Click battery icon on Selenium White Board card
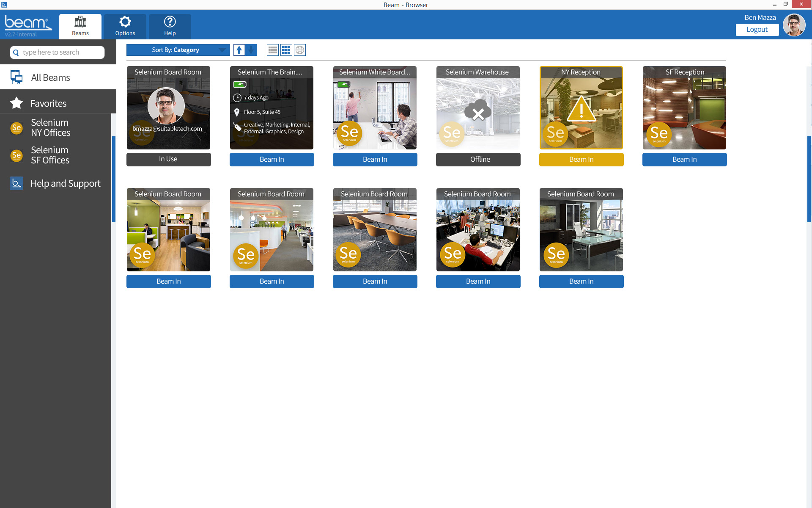The width and height of the screenshot is (812, 508). tap(344, 85)
